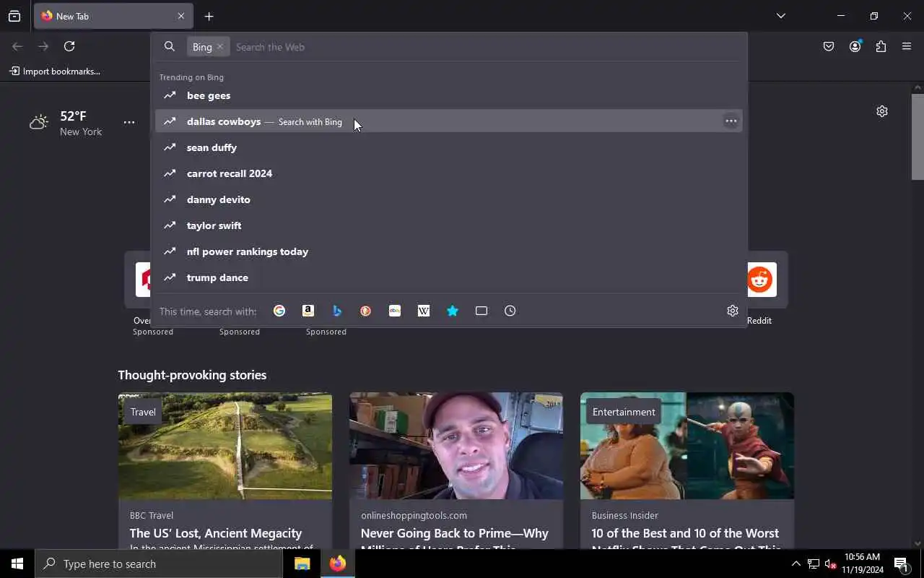Open the muted volume icon in system tray

tap(830, 564)
